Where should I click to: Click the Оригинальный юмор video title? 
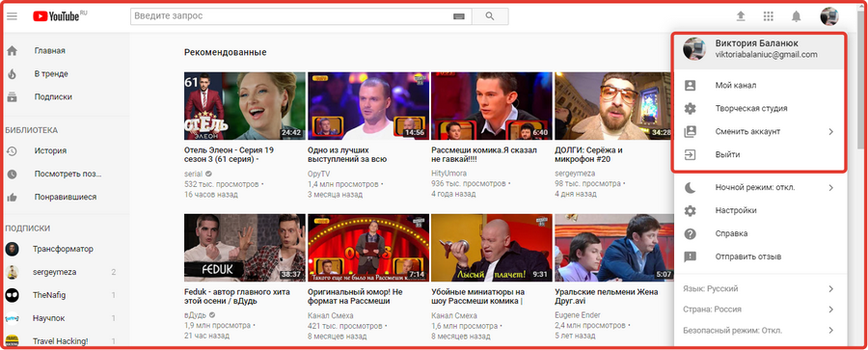click(355, 296)
